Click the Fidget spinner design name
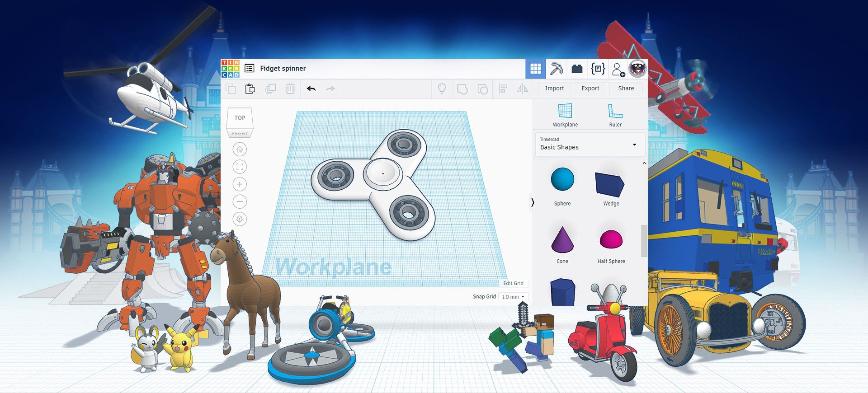Screen dimensions: 868x393 [x=283, y=68]
